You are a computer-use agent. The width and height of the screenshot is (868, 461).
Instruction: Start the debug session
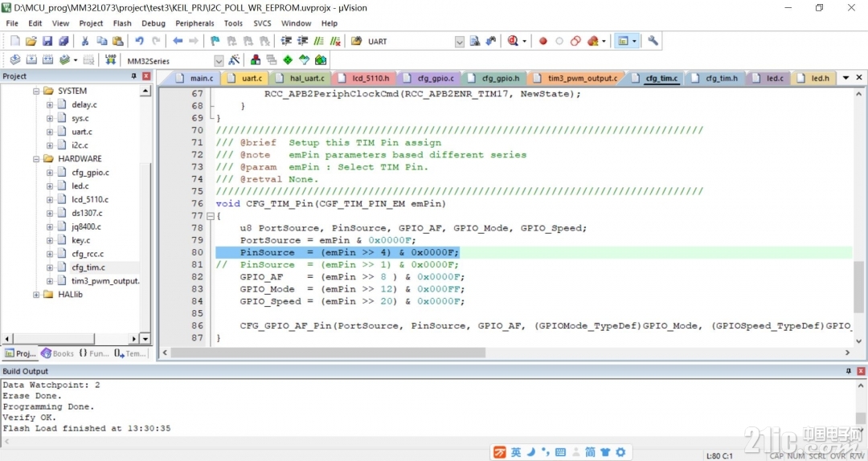coord(513,41)
